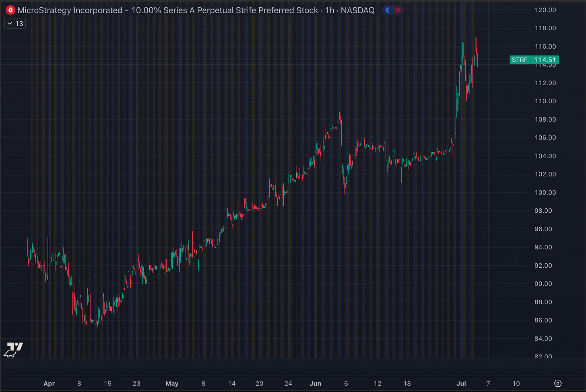This screenshot has width=586, height=392.
Task: Click the 96.00 price axis label
Action: point(543,229)
